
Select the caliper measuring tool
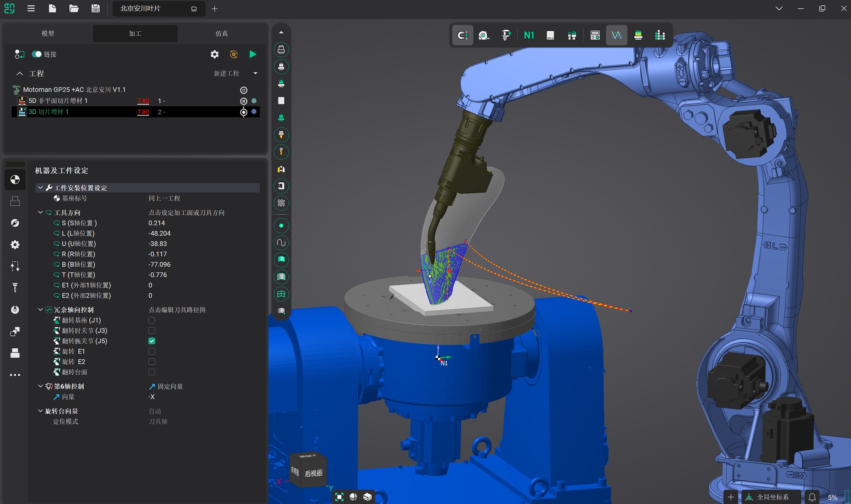coord(506,35)
